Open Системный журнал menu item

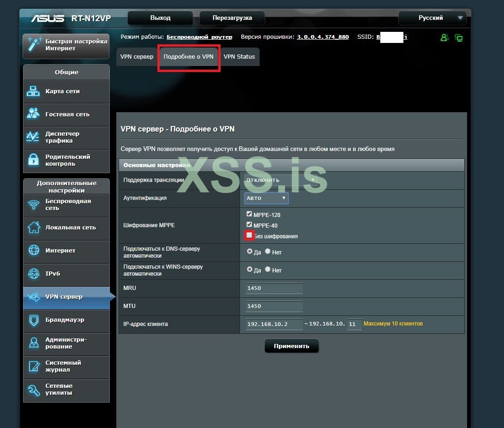pos(66,367)
